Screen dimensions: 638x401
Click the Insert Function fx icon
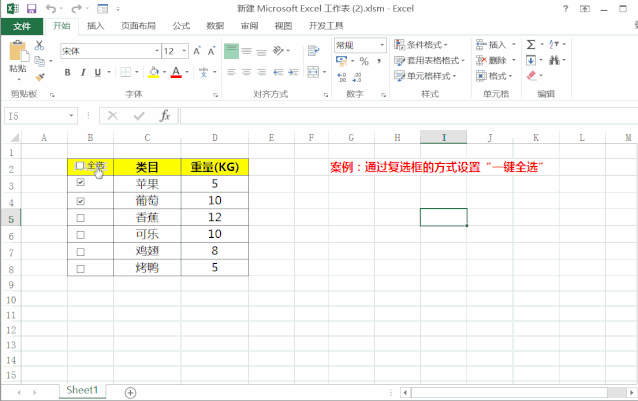tap(165, 116)
